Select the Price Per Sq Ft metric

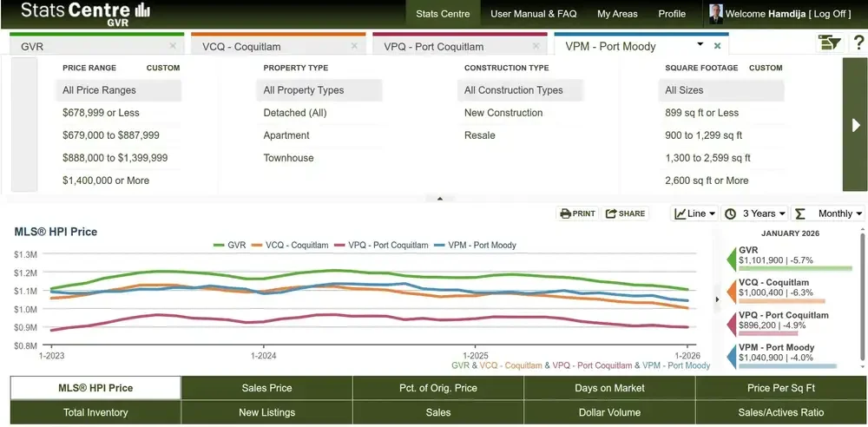tap(781, 388)
